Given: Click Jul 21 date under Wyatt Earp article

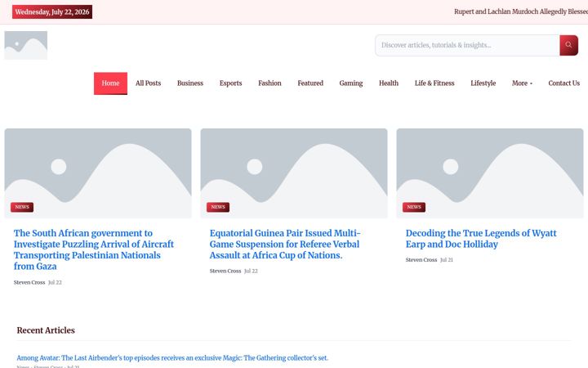Looking at the screenshot, I should 447,260.
